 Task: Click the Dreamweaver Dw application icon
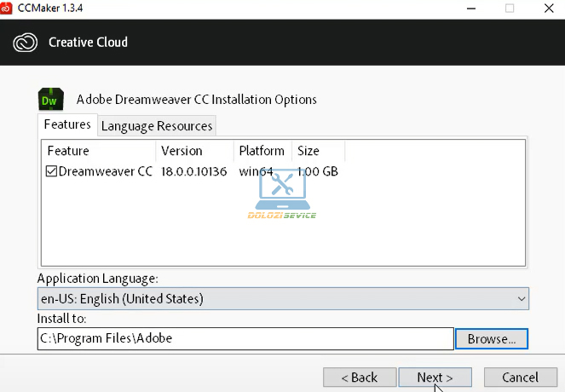[51, 100]
